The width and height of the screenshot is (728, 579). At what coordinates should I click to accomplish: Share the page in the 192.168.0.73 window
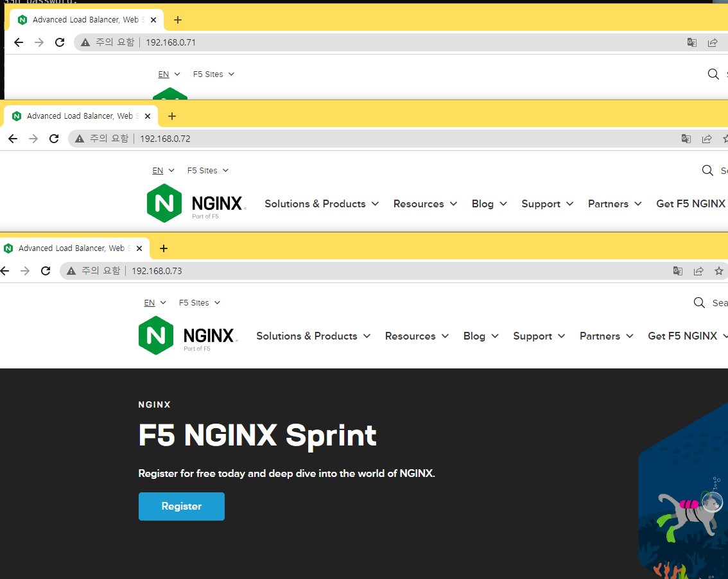pyautogui.click(x=698, y=271)
